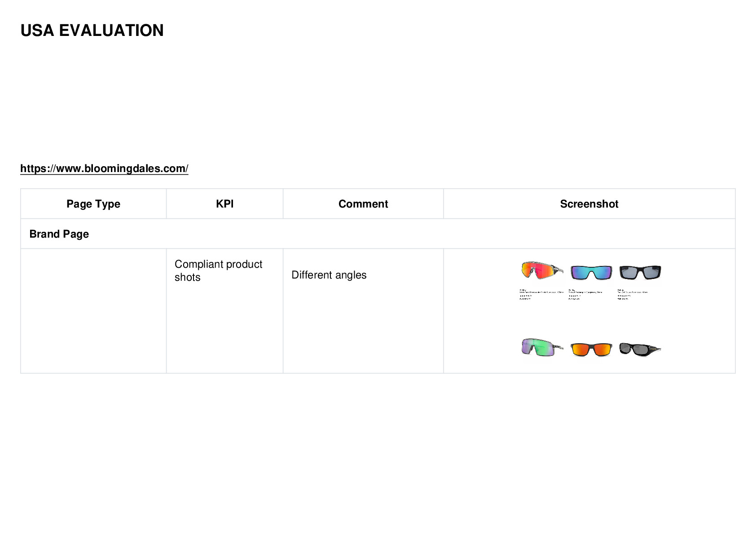Viewport: 756px width, 535px height.
Task: Click the 'KPI' column header
Action: tap(224, 204)
